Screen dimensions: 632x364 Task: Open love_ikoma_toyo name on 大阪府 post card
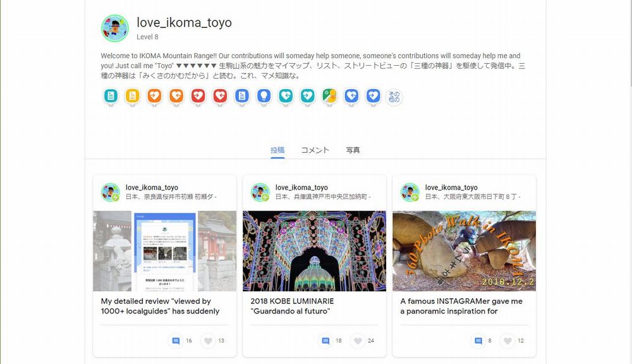click(451, 188)
